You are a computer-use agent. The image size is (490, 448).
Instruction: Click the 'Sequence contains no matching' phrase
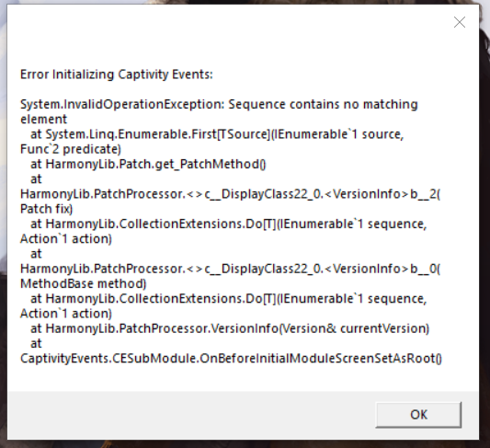pos(323,104)
